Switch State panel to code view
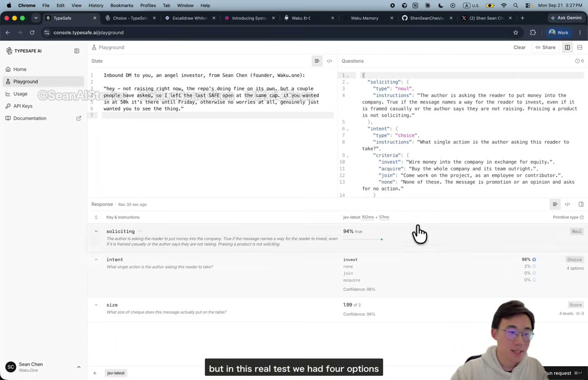 click(329, 61)
